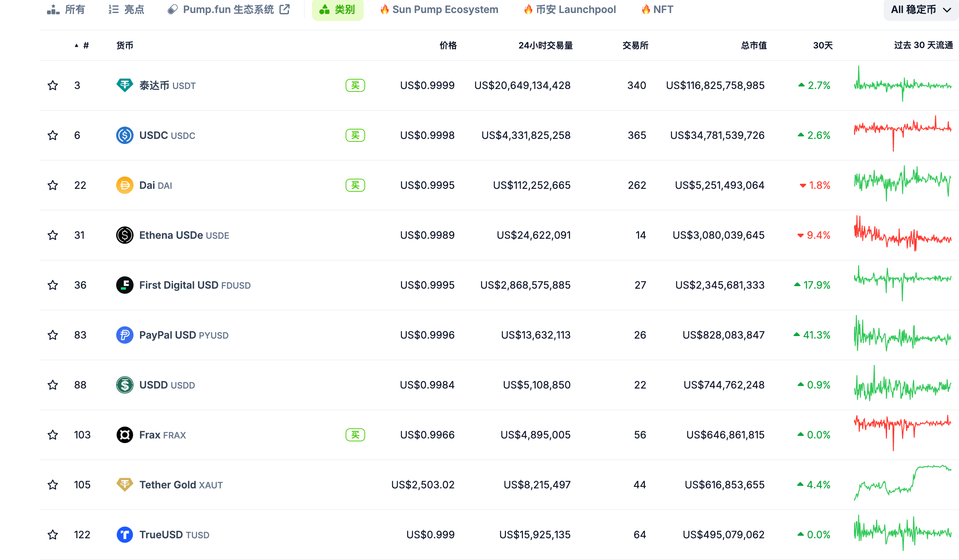This screenshot has width=959, height=560.
Task: Sort by the 货币 column header
Action: pos(125,45)
